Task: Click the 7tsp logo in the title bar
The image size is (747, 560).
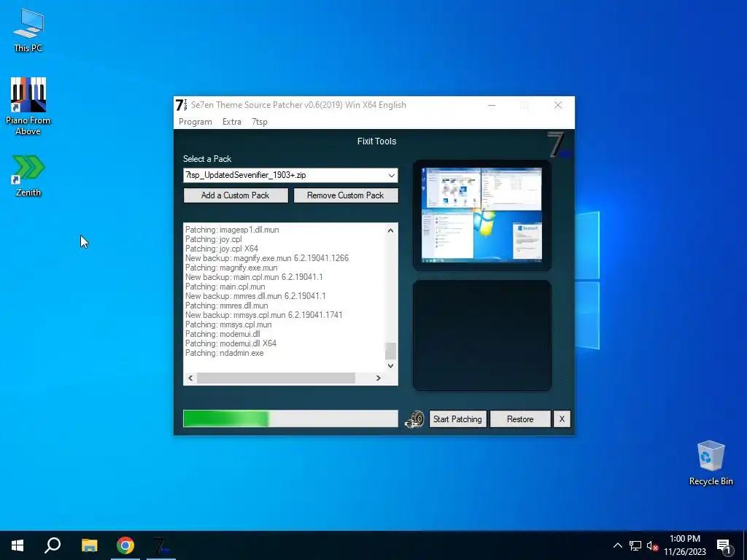Action: coord(181,105)
